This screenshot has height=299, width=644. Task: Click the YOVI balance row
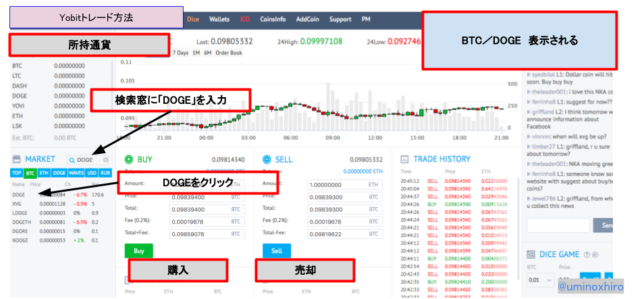[61, 106]
